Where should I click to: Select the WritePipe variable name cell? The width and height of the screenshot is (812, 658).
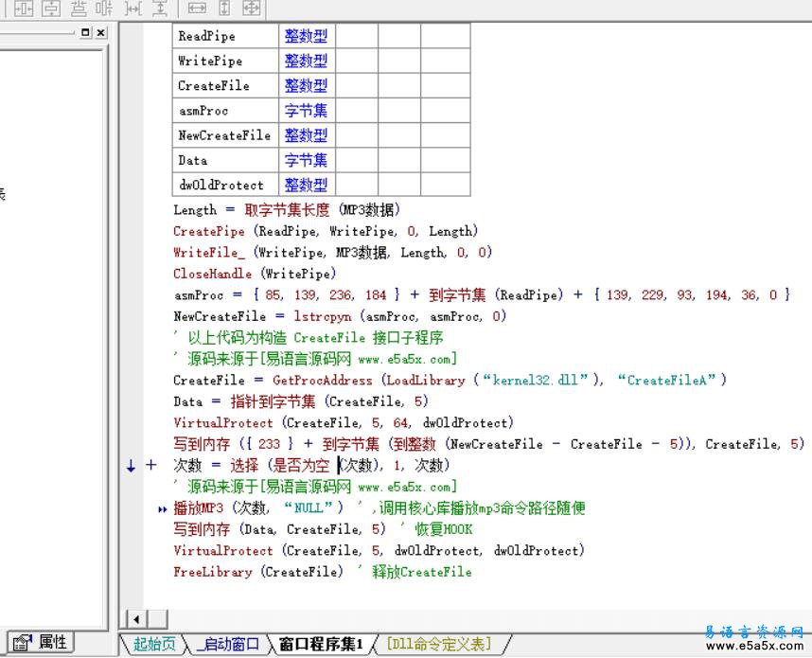tap(225, 61)
